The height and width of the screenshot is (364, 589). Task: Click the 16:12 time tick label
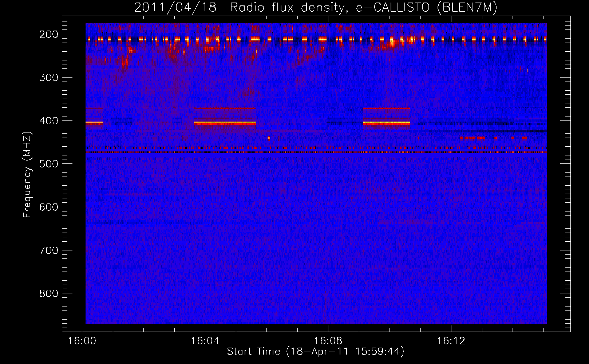coord(451,341)
